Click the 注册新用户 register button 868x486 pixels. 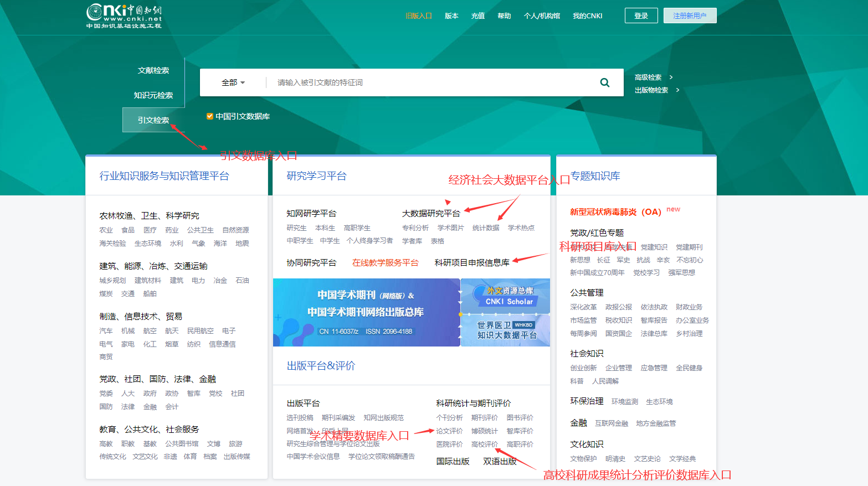pyautogui.click(x=690, y=15)
